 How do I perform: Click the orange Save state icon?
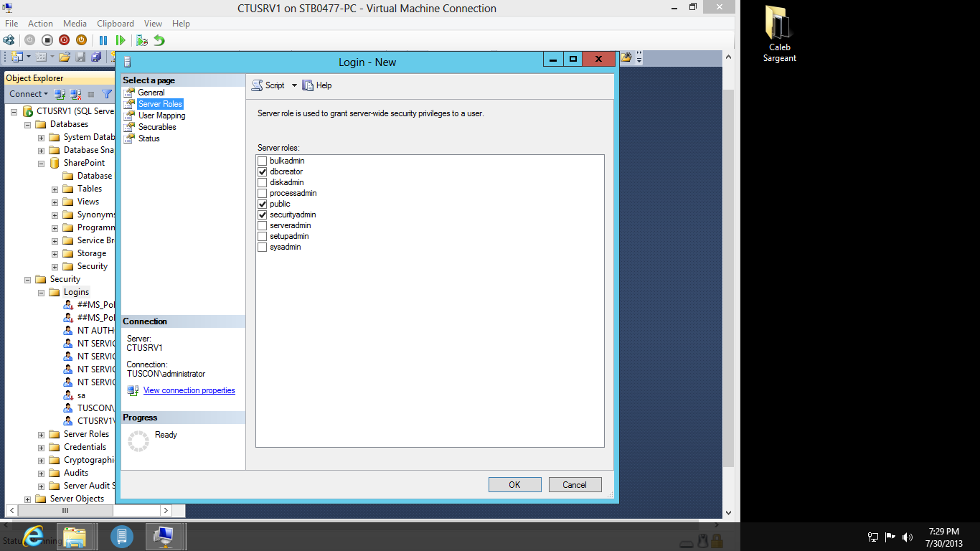(81, 40)
